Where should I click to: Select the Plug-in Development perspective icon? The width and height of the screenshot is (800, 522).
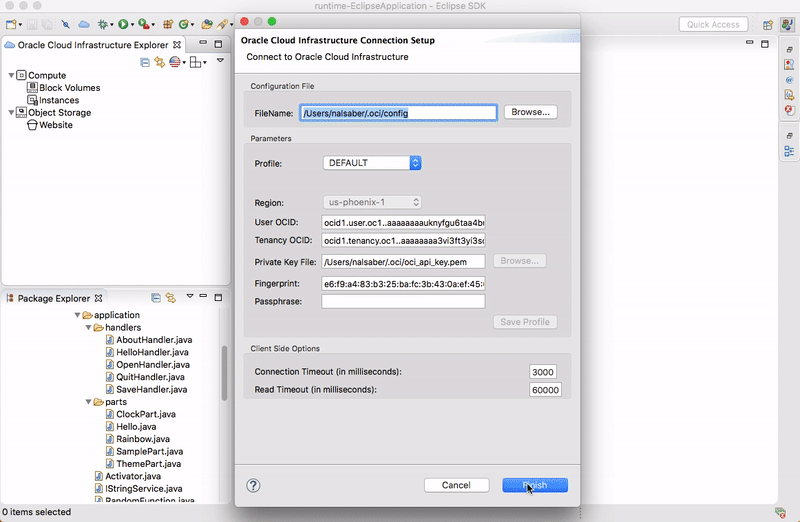[x=787, y=24]
